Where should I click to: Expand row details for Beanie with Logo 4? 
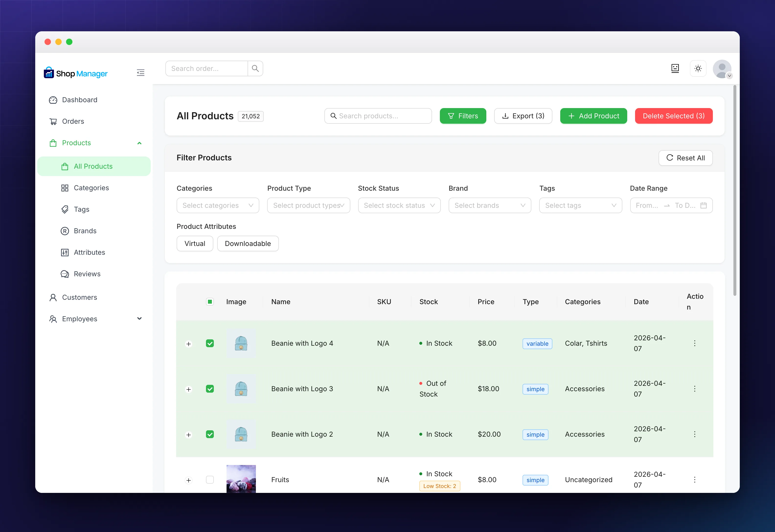[189, 344]
